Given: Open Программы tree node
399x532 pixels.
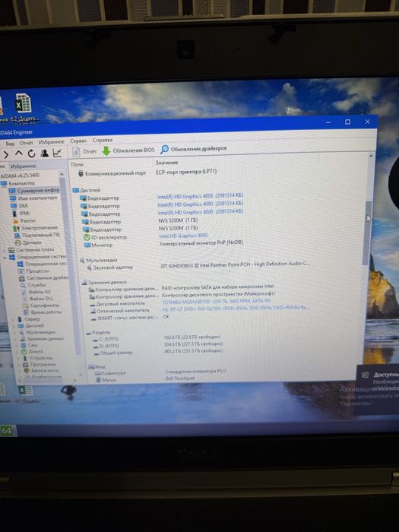Looking at the screenshot, I should pos(40,364).
